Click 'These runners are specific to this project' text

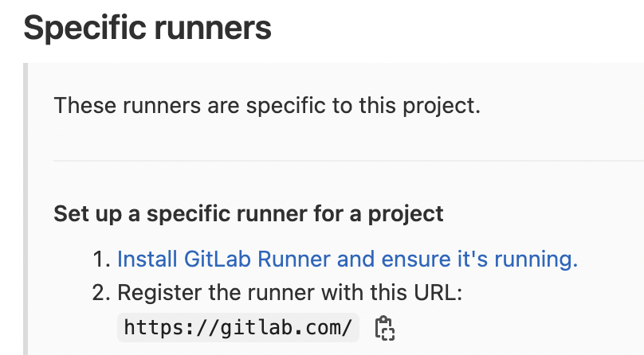[x=267, y=105]
